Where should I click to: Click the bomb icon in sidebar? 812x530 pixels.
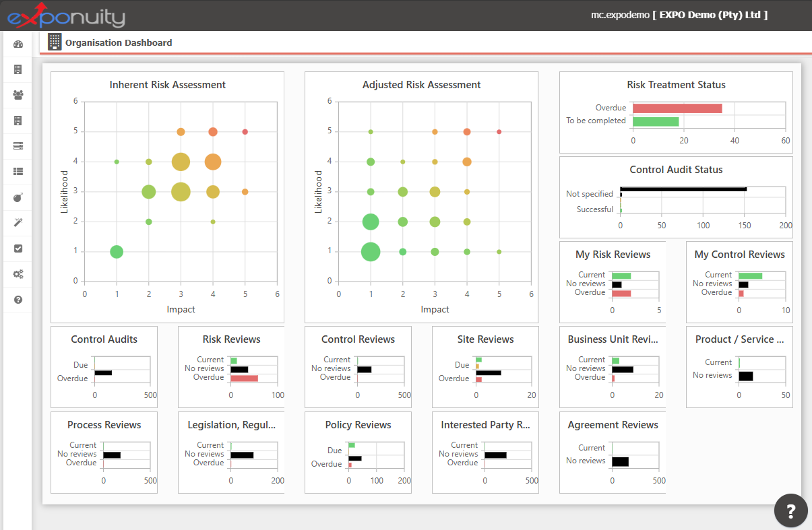(18, 197)
